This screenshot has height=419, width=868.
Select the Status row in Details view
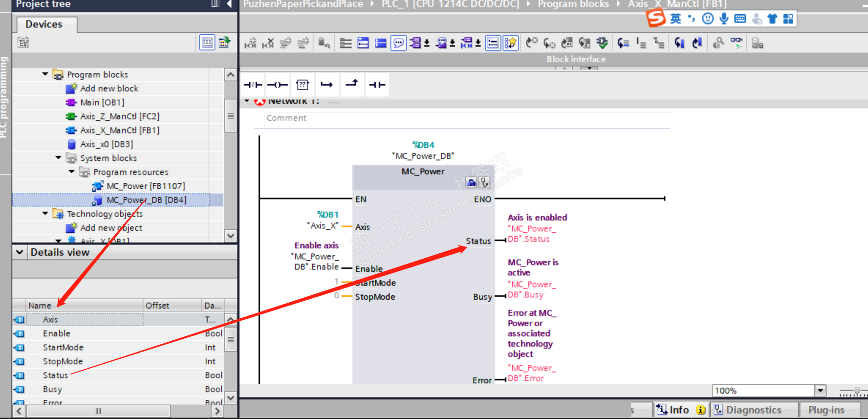118,375
